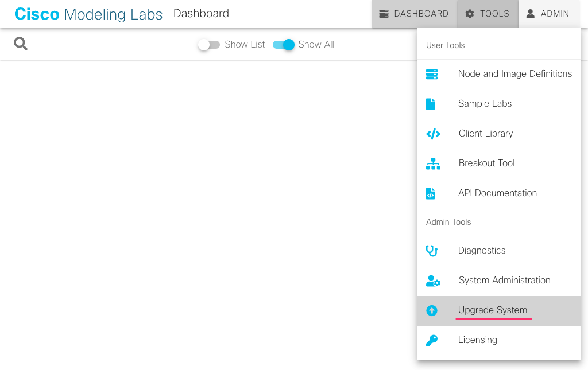Click the Show List label text

(245, 45)
